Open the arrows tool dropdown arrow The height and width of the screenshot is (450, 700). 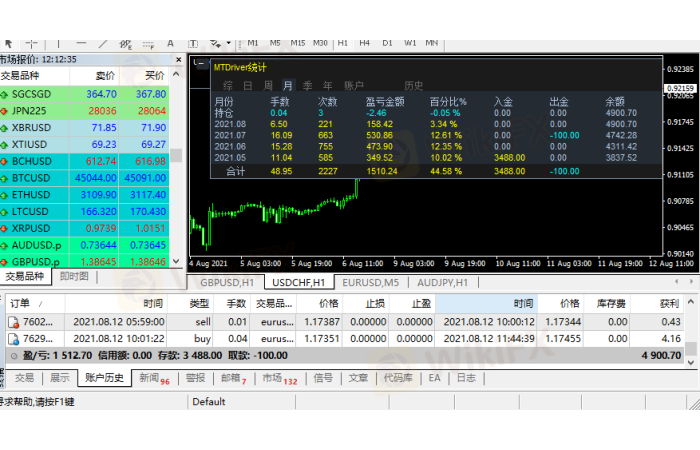228,44
